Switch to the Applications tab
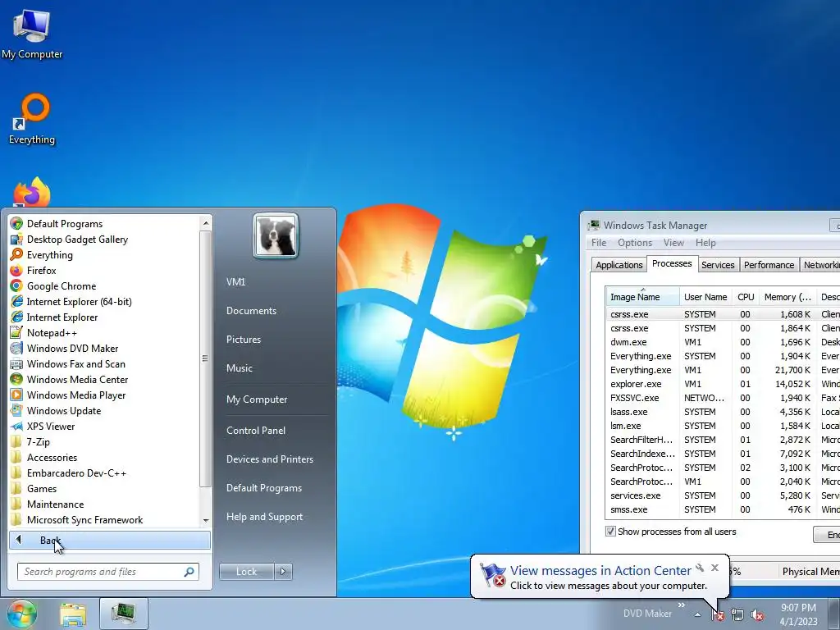The height and width of the screenshot is (630, 840). 619,265
